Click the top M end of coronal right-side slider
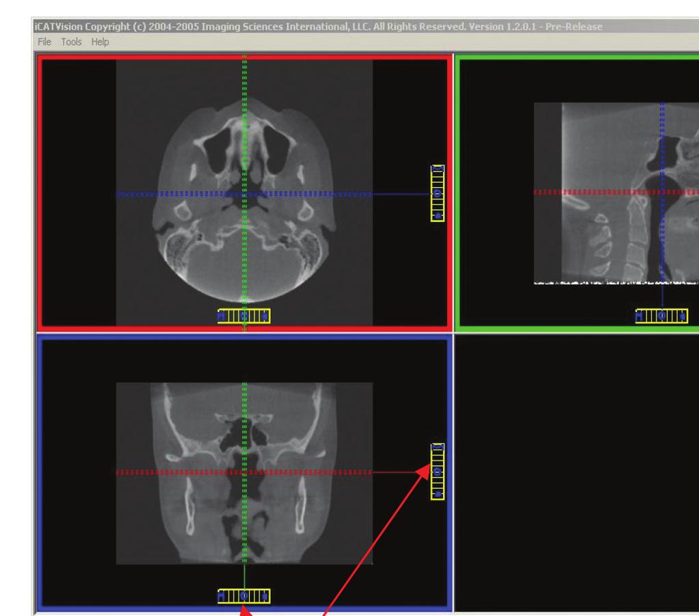 point(438,447)
